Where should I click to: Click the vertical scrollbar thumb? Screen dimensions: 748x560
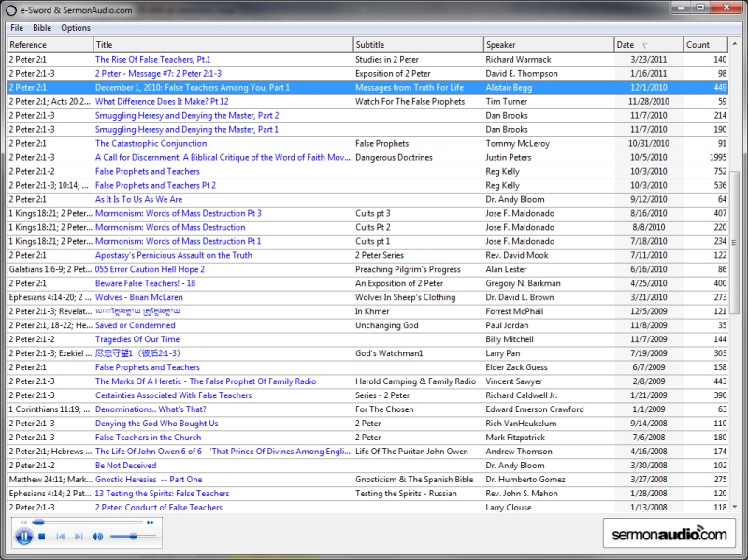tap(735, 243)
